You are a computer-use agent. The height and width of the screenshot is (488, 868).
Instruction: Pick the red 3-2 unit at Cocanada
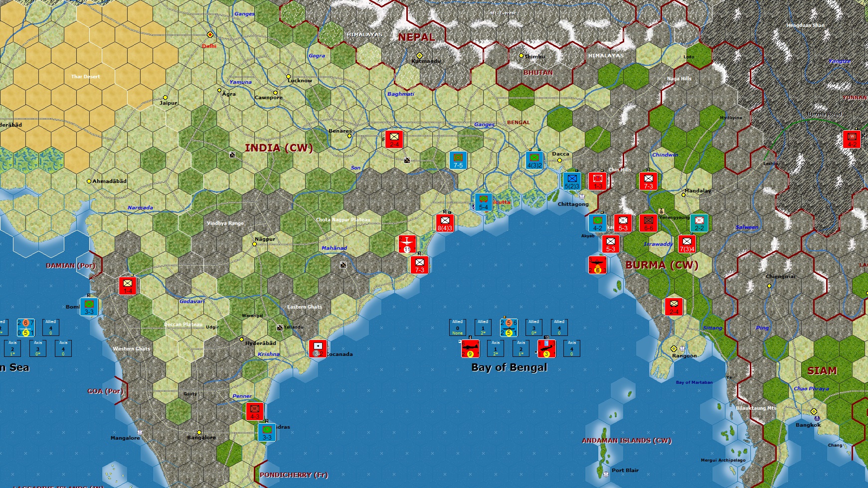click(318, 348)
